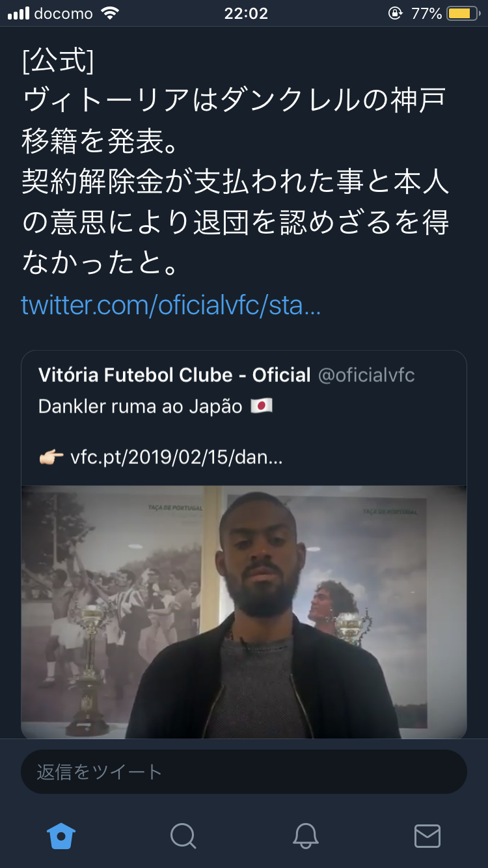Tap the Wi-Fi status icon

pyautogui.click(x=111, y=14)
